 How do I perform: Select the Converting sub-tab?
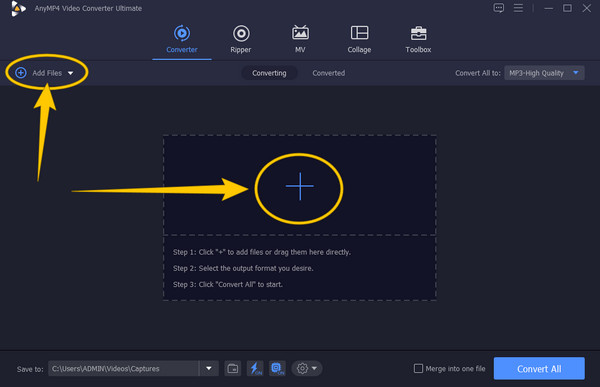point(269,73)
